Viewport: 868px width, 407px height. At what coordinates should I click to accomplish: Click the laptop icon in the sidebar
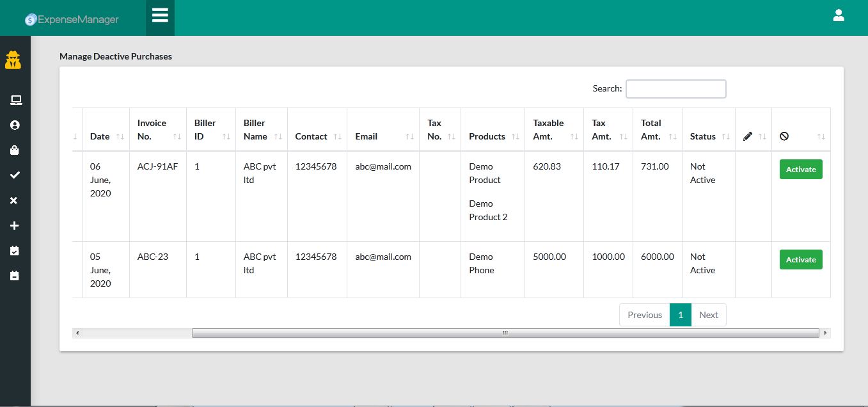[15, 100]
